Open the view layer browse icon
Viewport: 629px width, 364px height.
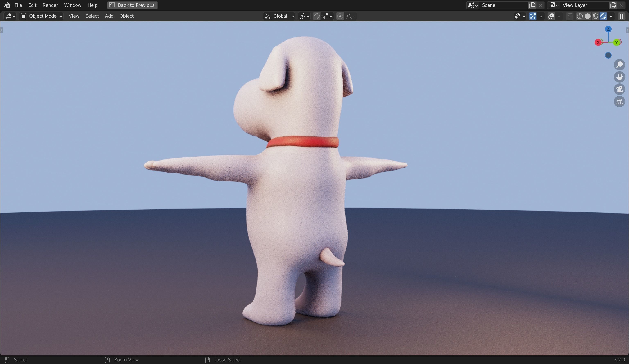coord(553,5)
